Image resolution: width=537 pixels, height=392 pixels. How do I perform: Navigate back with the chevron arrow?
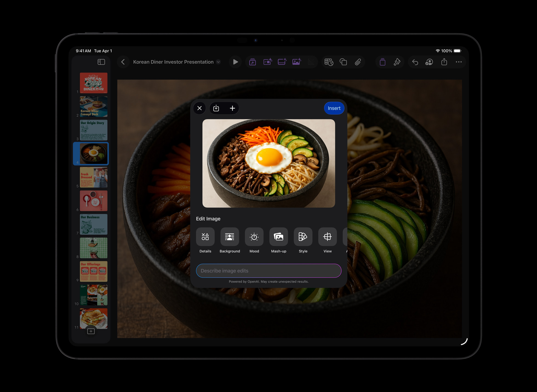click(123, 62)
